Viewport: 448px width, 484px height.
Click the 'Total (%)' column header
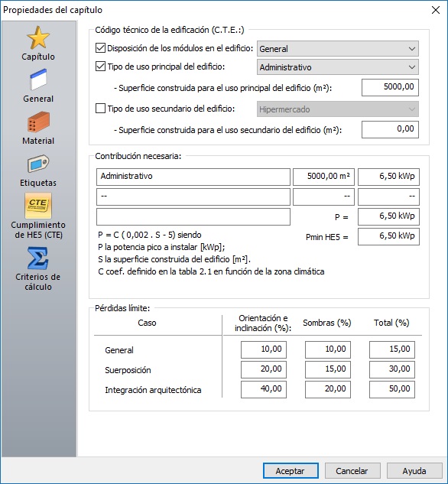pos(391,323)
